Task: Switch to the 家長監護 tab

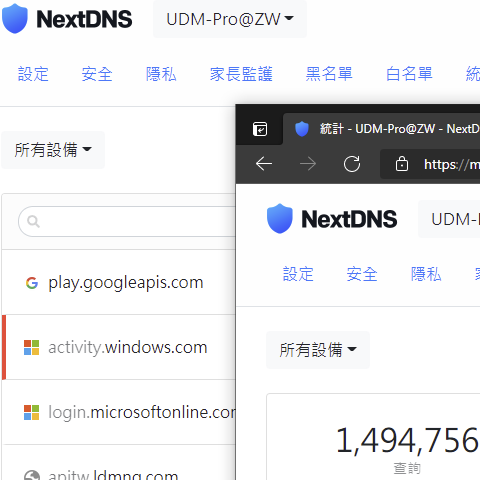Action: pyautogui.click(x=241, y=74)
